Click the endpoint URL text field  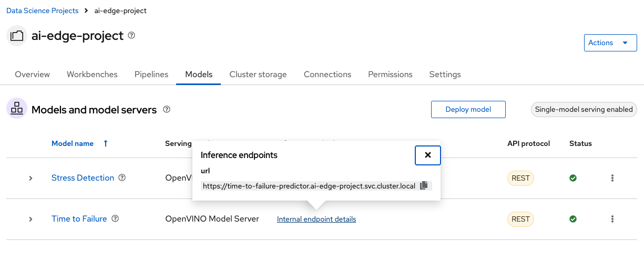(309, 186)
